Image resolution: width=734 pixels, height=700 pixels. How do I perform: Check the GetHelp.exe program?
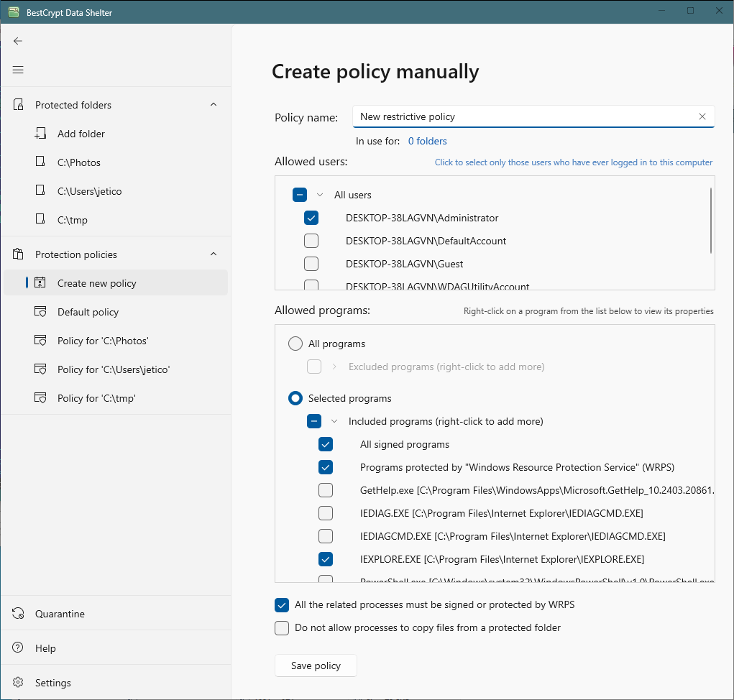[x=326, y=490]
